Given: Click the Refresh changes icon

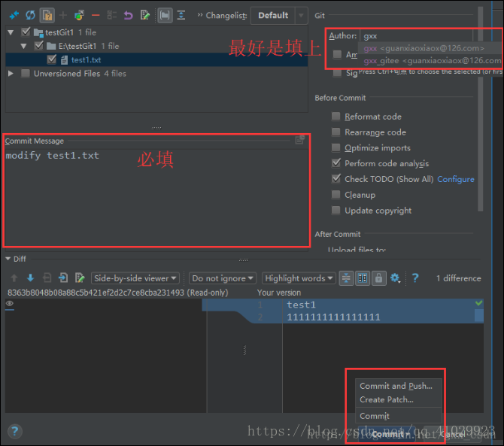Looking at the screenshot, I should (31, 15).
